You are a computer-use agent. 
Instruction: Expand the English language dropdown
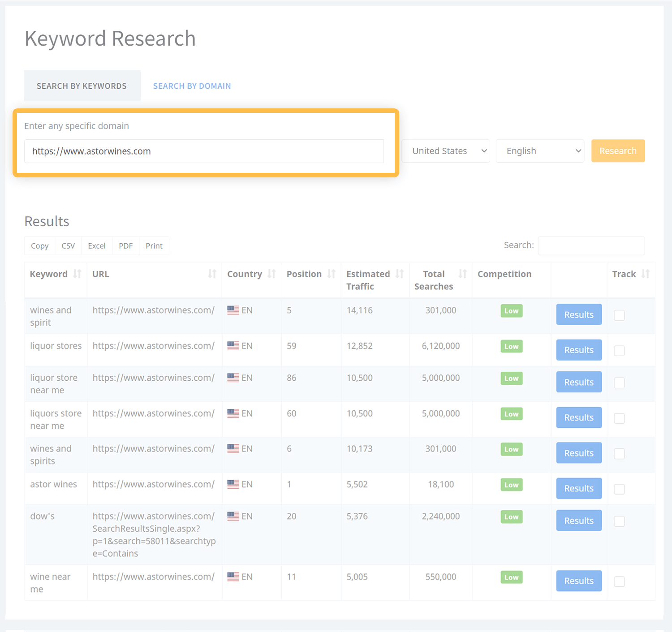pos(540,151)
